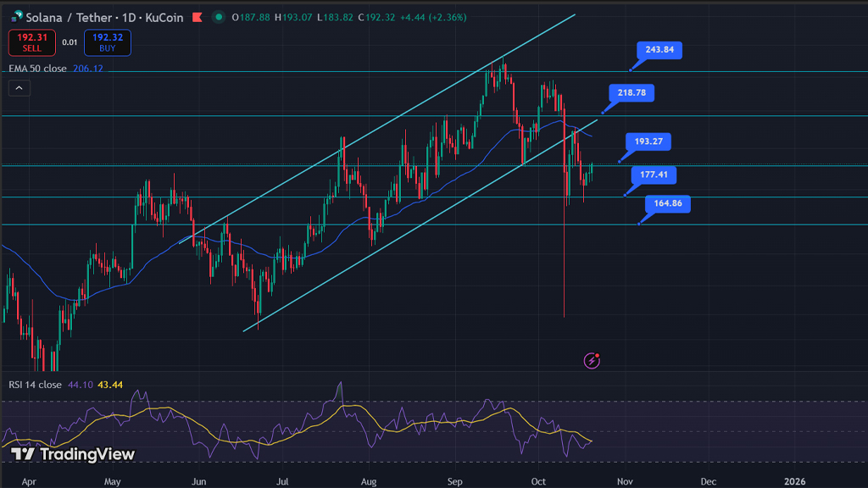Collapse the indicator legend with chevron button
Screen dimensions: 868x488
point(19,87)
